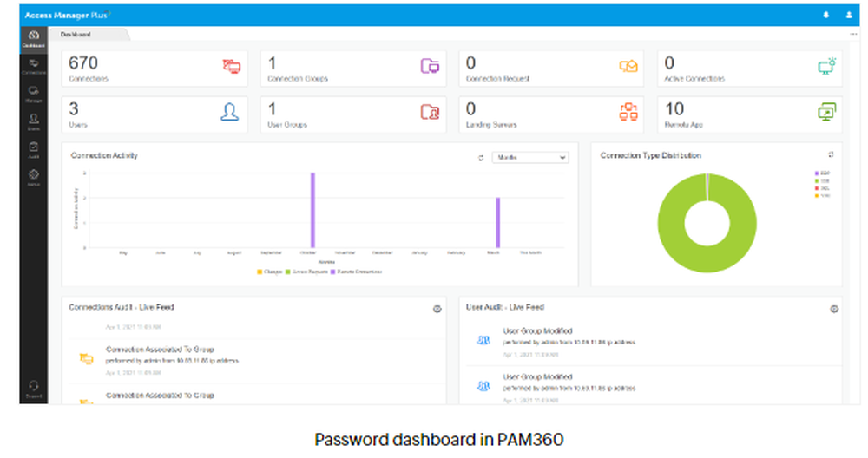Open Connections in the left sidebar

[33, 67]
